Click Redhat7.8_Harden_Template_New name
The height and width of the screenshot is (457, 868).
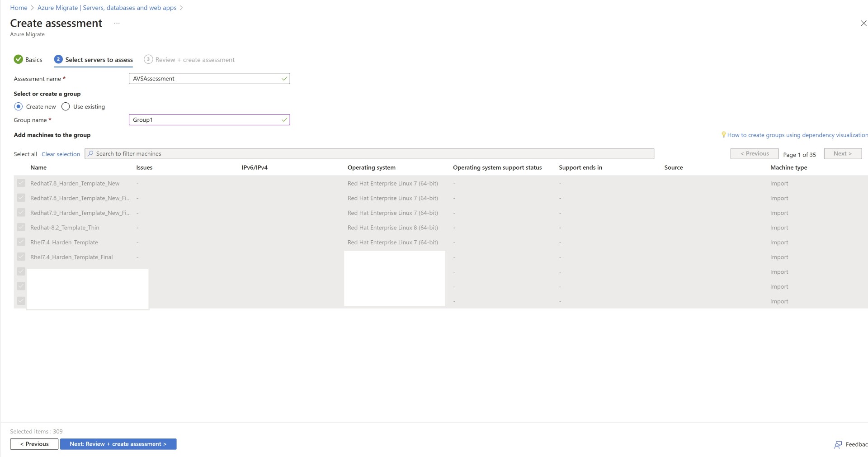pyautogui.click(x=75, y=183)
